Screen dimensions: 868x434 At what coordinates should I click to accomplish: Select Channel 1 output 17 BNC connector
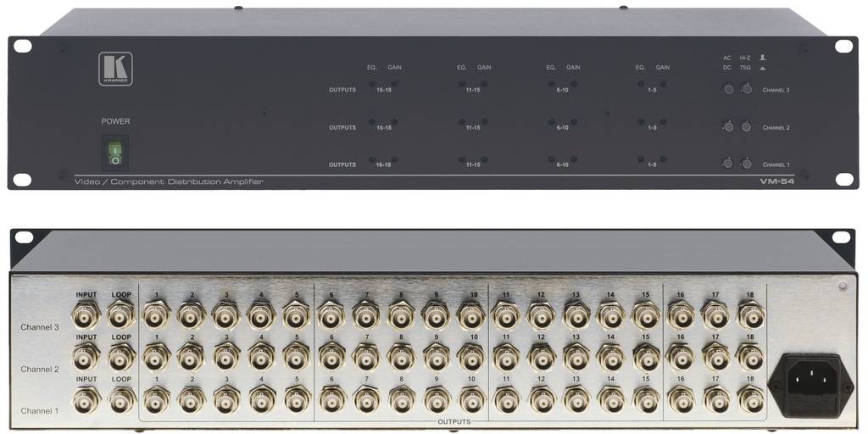click(715, 398)
